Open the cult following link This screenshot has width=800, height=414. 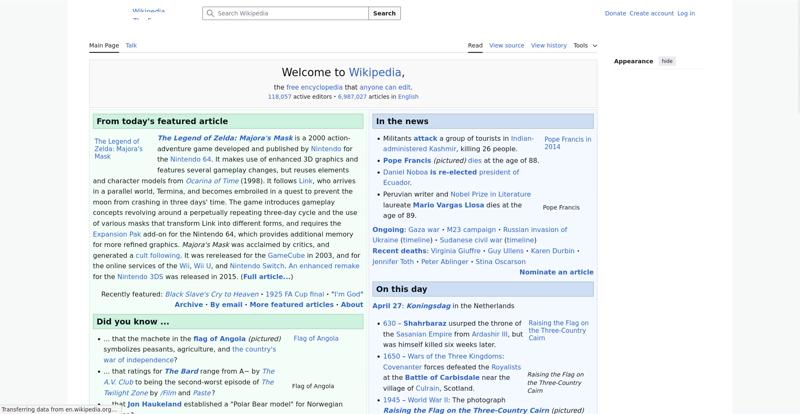click(x=159, y=255)
